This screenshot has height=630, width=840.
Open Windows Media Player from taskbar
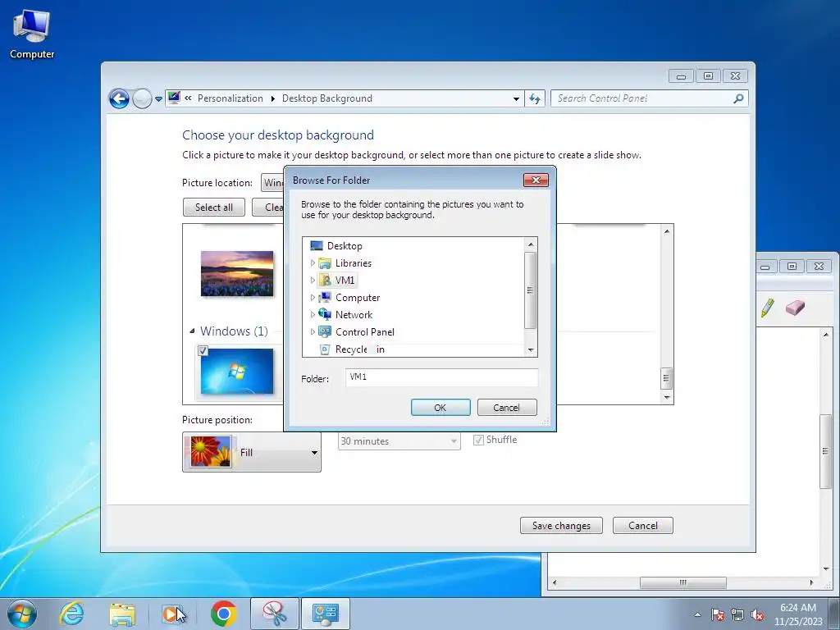click(x=172, y=614)
